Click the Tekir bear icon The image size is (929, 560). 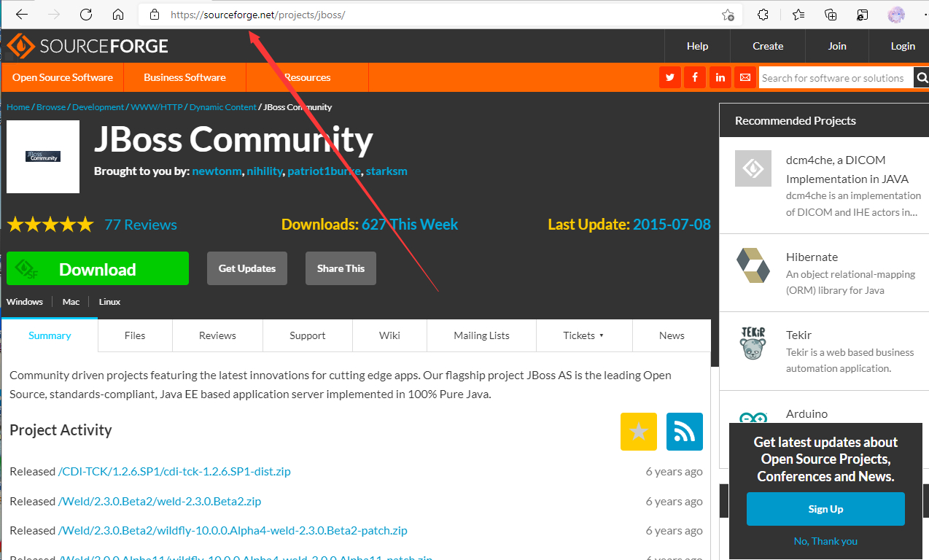753,343
